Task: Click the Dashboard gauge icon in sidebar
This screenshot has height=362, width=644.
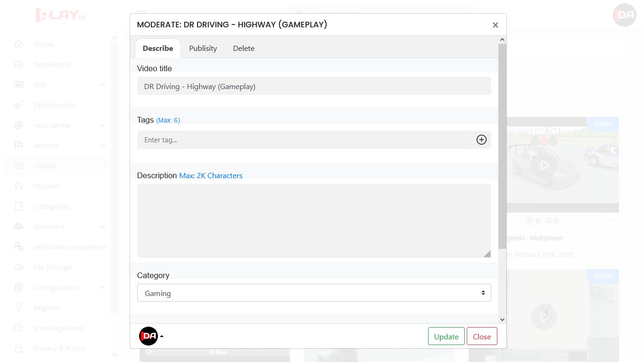Action: click(x=18, y=65)
